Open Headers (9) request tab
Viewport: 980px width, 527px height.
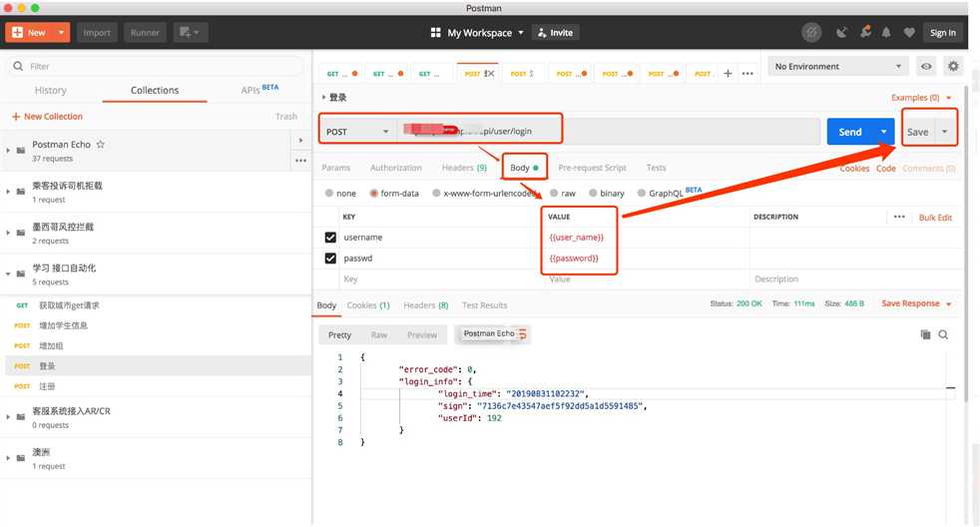click(464, 168)
